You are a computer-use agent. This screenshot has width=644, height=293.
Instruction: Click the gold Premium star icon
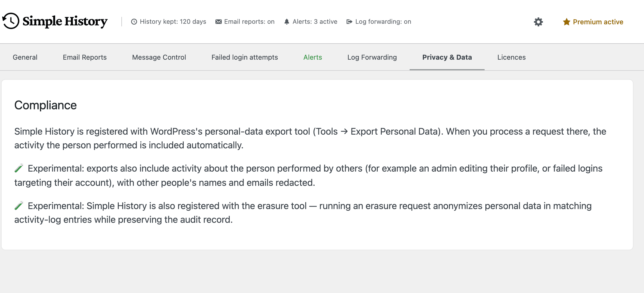[x=566, y=22]
